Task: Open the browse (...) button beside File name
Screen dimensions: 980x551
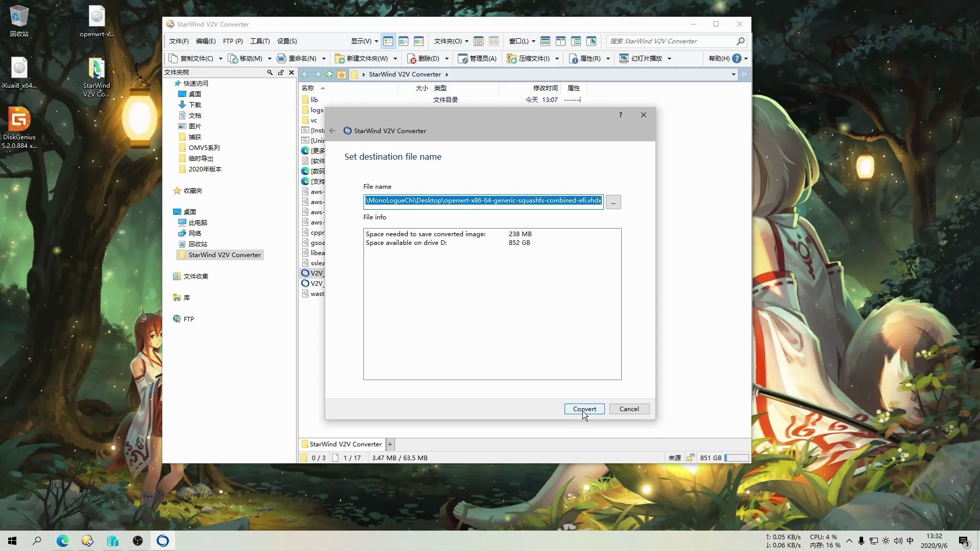Action: pos(613,202)
